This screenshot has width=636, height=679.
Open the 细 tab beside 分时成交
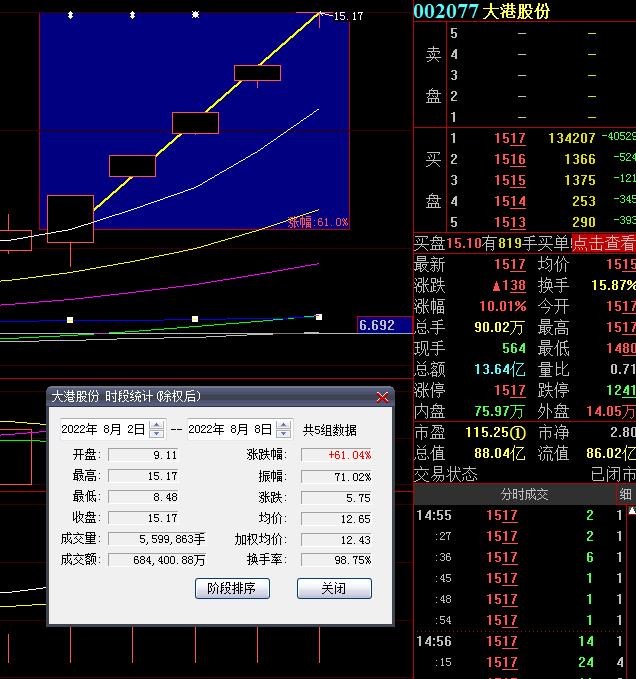[x=625, y=495]
